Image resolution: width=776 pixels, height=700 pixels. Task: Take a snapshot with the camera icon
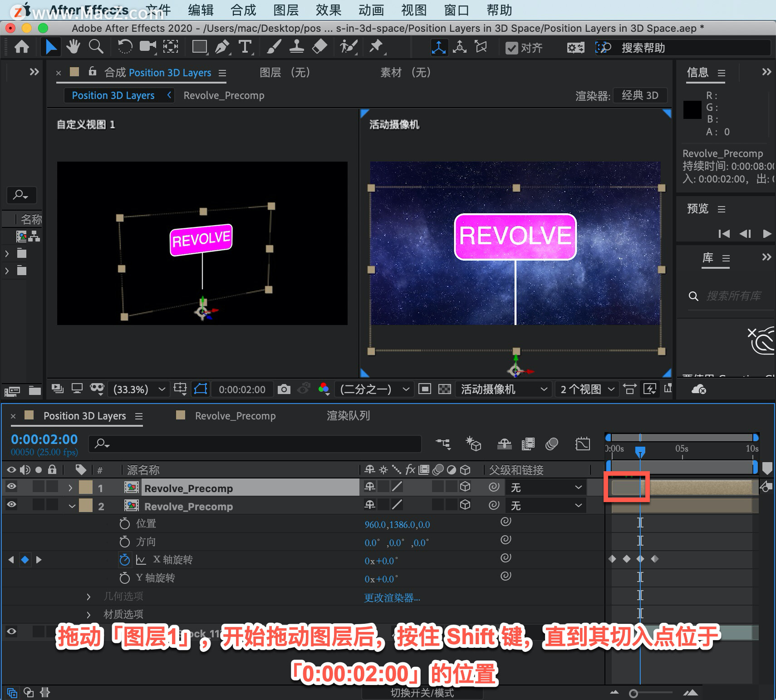click(284, 389)
